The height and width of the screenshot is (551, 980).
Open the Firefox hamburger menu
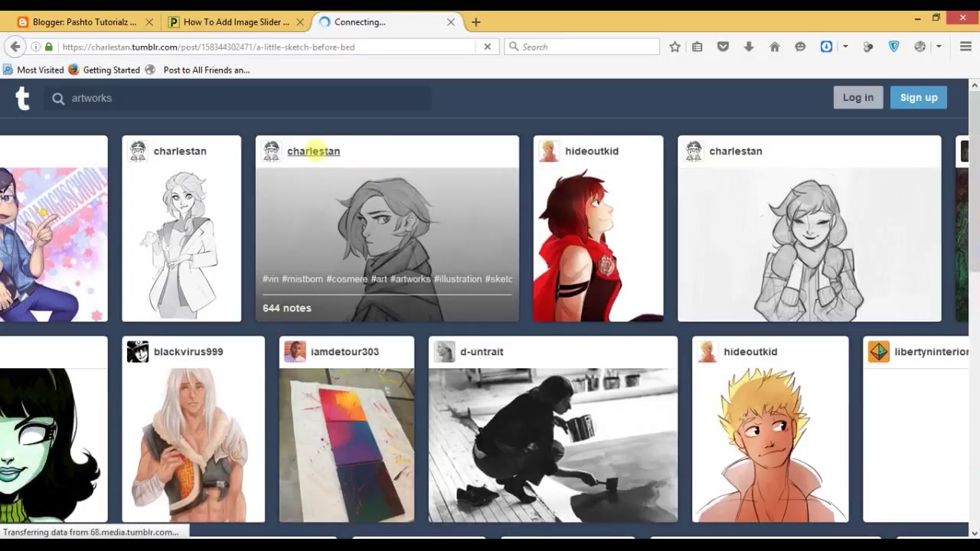click(x=965, y=47)
